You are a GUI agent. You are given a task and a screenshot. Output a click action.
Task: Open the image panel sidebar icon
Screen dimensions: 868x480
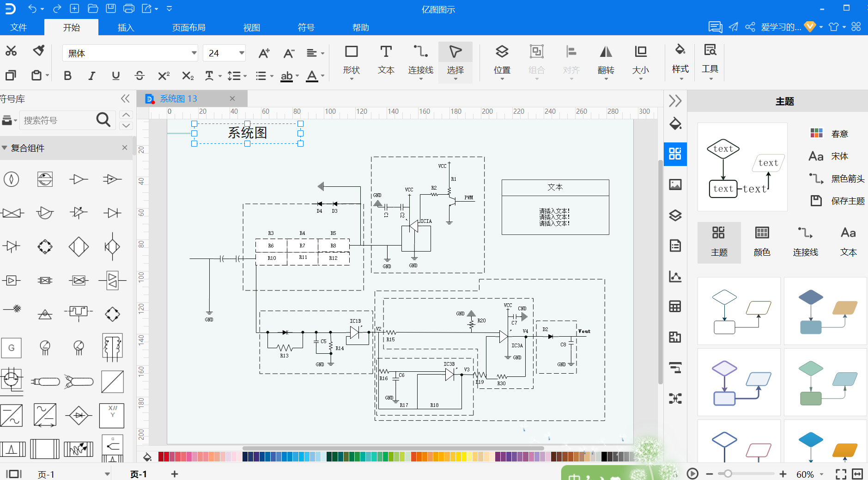tap(675, 185)
